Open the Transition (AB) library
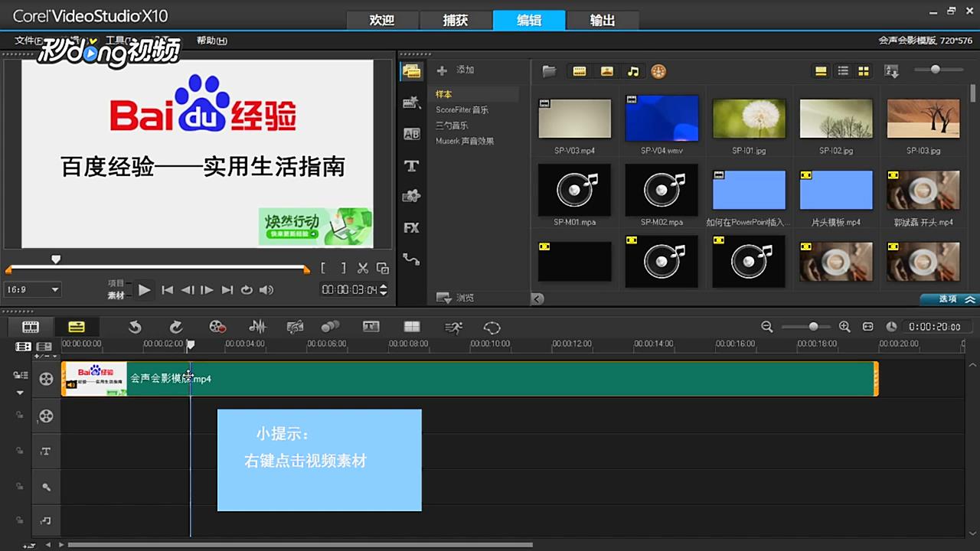This screenshot has height=551, width=980. click(411, 134)
